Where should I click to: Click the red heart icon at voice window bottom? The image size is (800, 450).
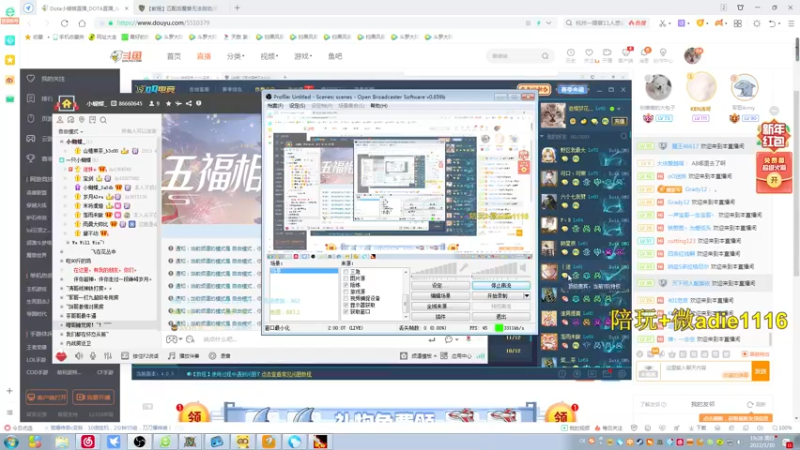pos(61,356)
